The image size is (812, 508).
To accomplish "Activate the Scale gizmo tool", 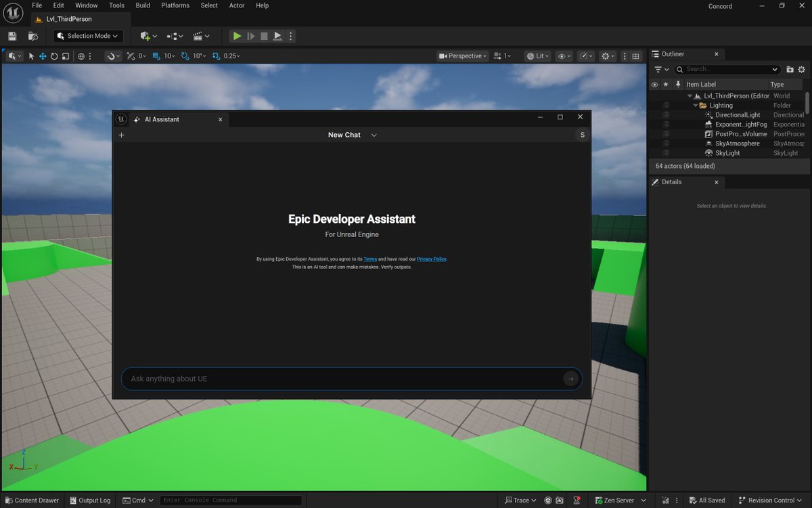I will [65, 56].
